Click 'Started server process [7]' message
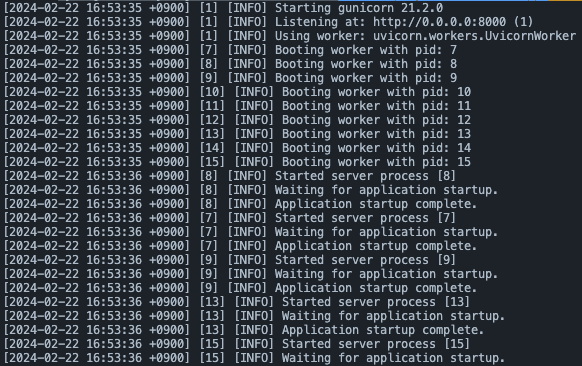 (x=365, y=218)
